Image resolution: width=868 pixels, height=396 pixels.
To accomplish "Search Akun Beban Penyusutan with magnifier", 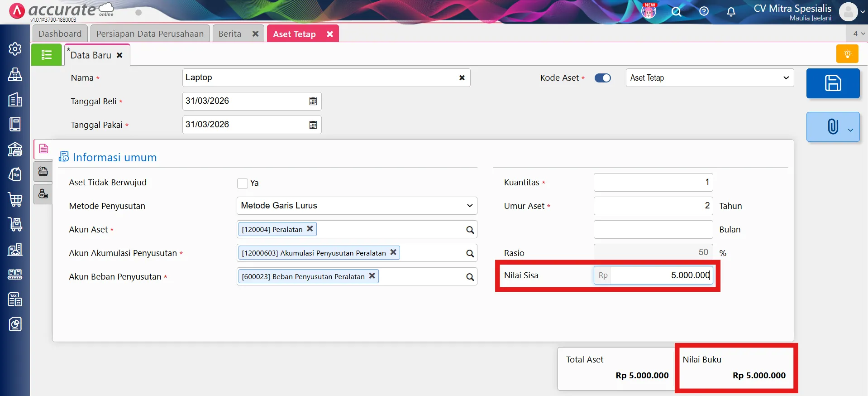I will [470, 277].
